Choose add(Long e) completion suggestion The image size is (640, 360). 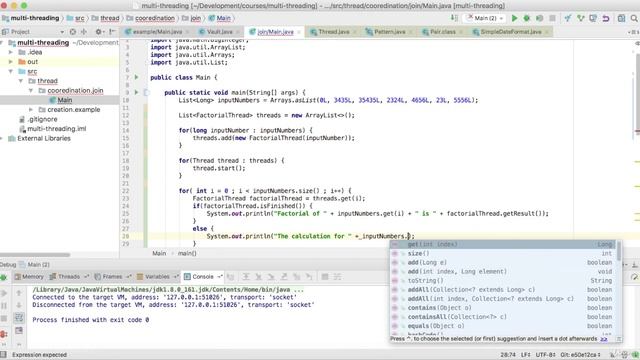point(503,262)
